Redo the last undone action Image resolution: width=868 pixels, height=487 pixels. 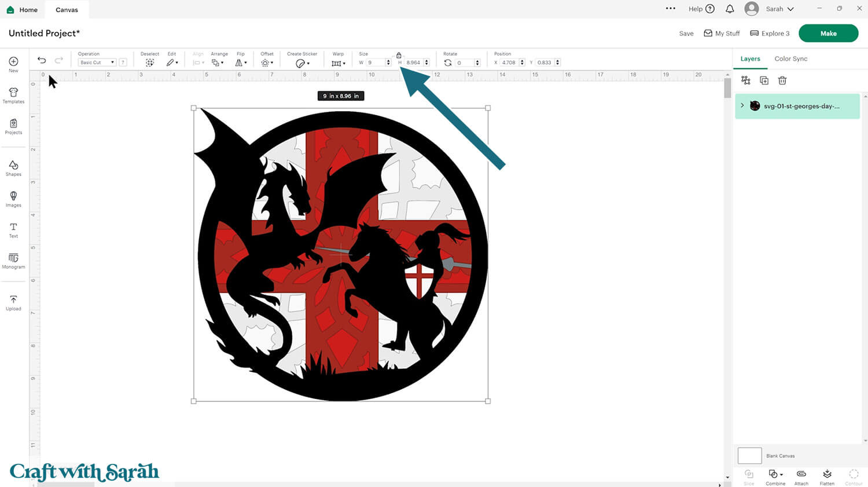pos(58,60)
